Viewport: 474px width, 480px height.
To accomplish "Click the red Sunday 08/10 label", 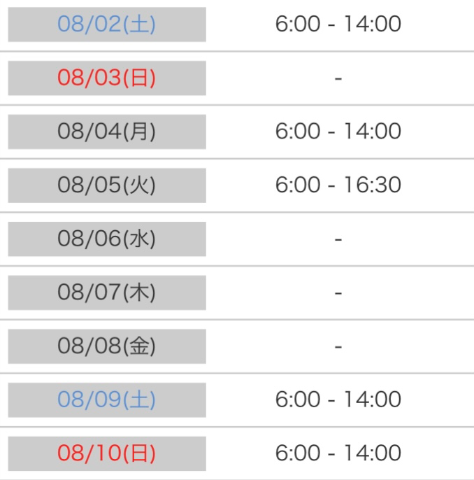I will (107, 454).
